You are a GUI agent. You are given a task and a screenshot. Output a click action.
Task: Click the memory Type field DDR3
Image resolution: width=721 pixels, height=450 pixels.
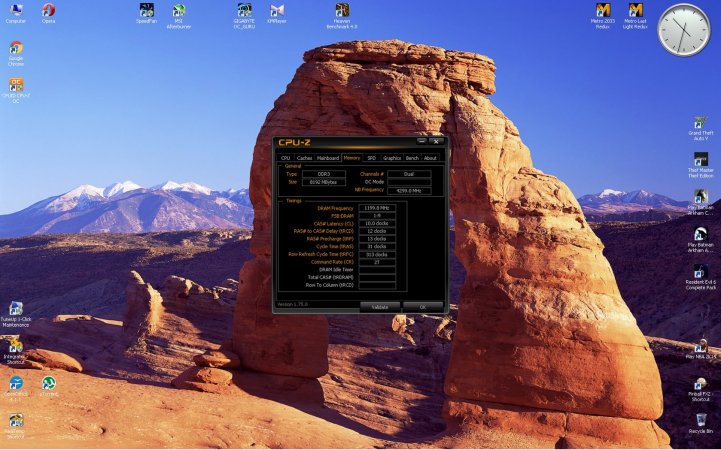click(324, 174)
